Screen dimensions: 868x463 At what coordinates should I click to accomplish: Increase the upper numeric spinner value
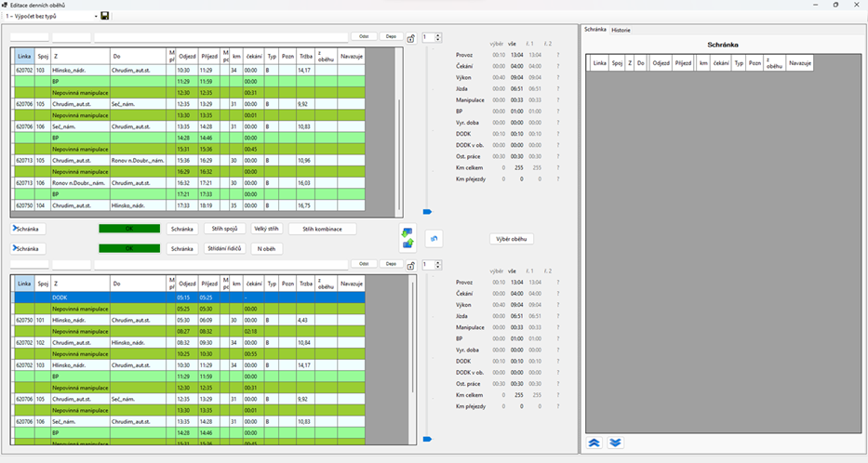[x=438, y=35]
